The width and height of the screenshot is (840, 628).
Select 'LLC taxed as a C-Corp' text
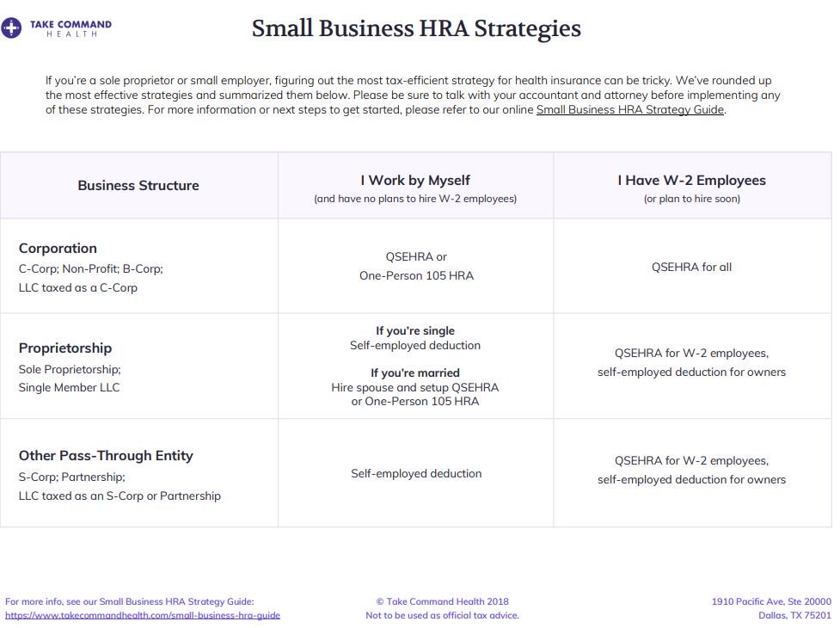(78, 287)
